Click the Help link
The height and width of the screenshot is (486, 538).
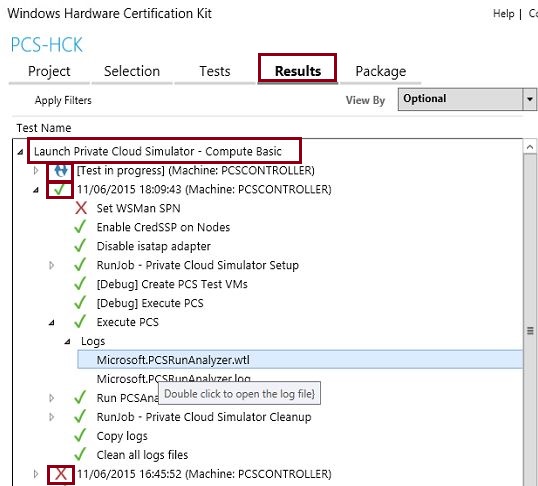503,14
